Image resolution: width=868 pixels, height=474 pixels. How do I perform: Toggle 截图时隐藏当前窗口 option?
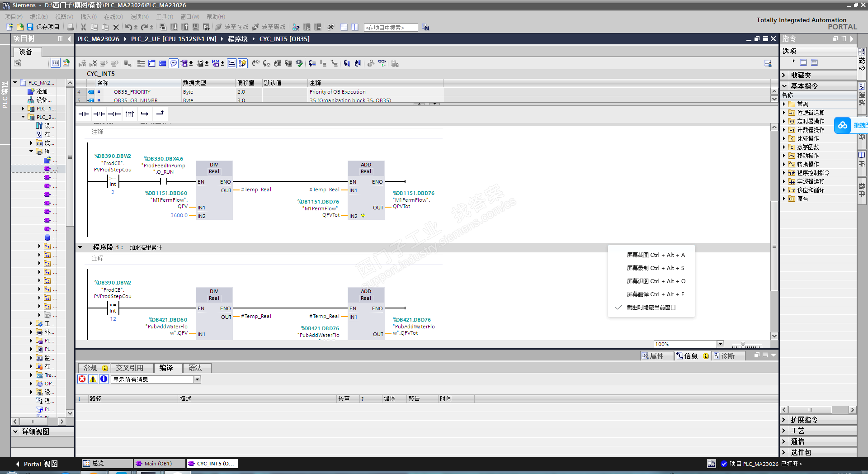pyautogui.click(x=651, y=307)
